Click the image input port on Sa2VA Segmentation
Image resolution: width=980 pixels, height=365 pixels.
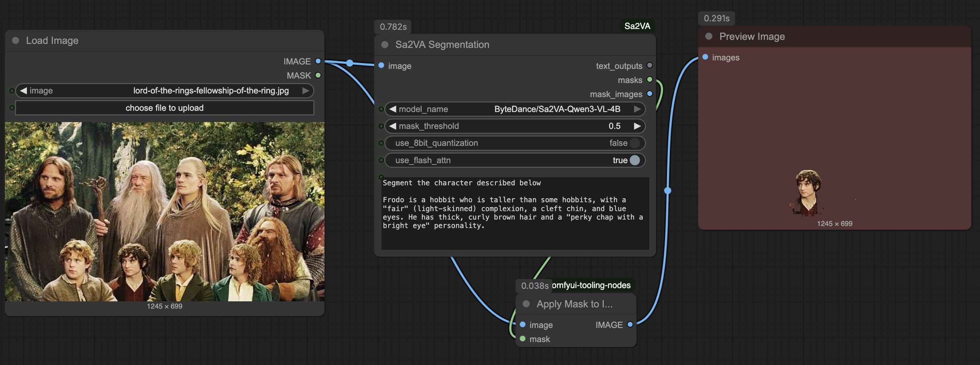381,65
